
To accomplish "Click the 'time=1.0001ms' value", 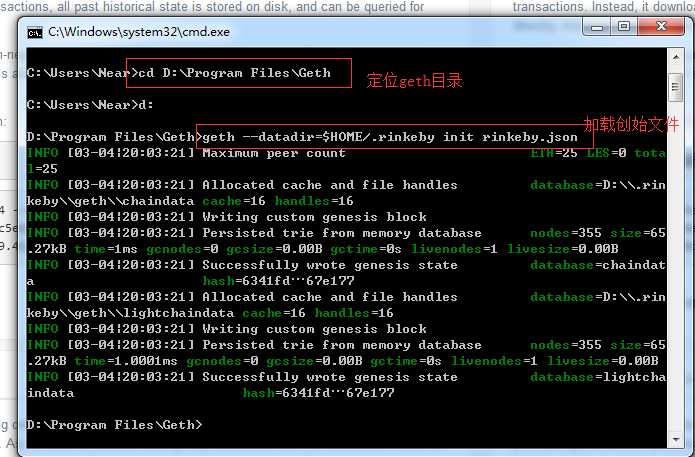I will (126, 361).
